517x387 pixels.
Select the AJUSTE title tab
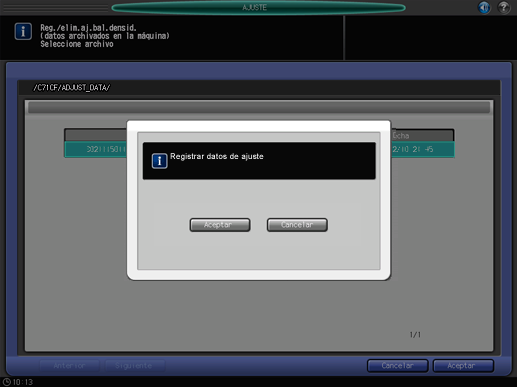coord(258,7)
